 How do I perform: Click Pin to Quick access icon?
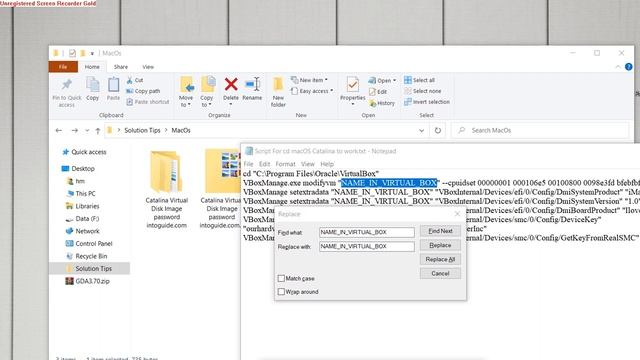(x=66, y=85)
